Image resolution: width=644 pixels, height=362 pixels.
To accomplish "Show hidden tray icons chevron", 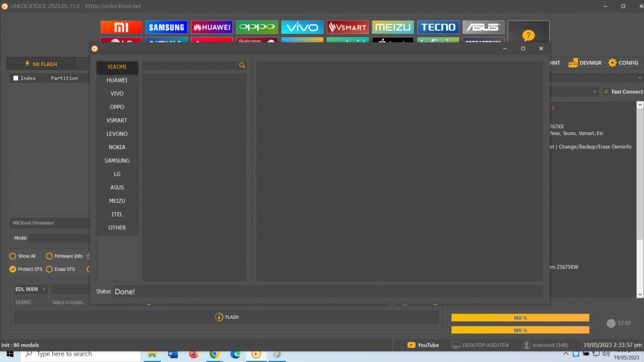I will [566, 354].
